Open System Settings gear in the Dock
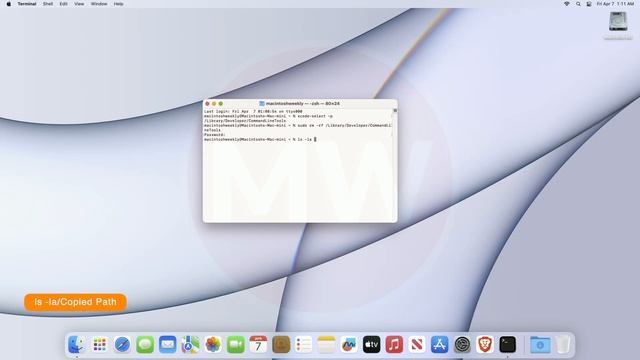 [462, 345]
